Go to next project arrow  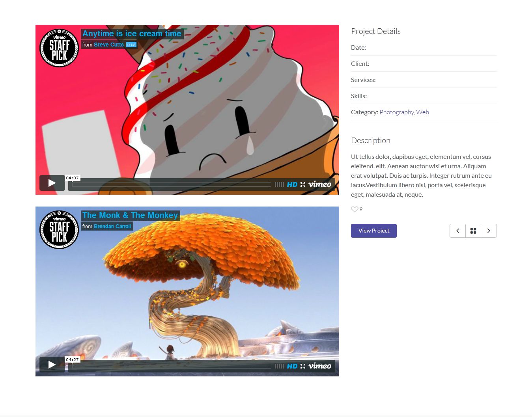(x=489, y=231)
